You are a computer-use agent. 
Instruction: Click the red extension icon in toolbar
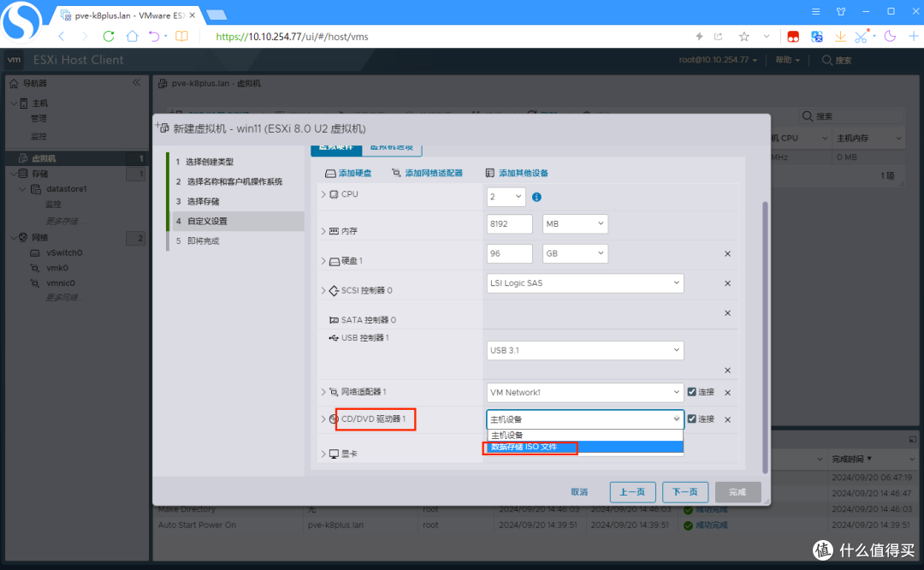pos(793,37)
